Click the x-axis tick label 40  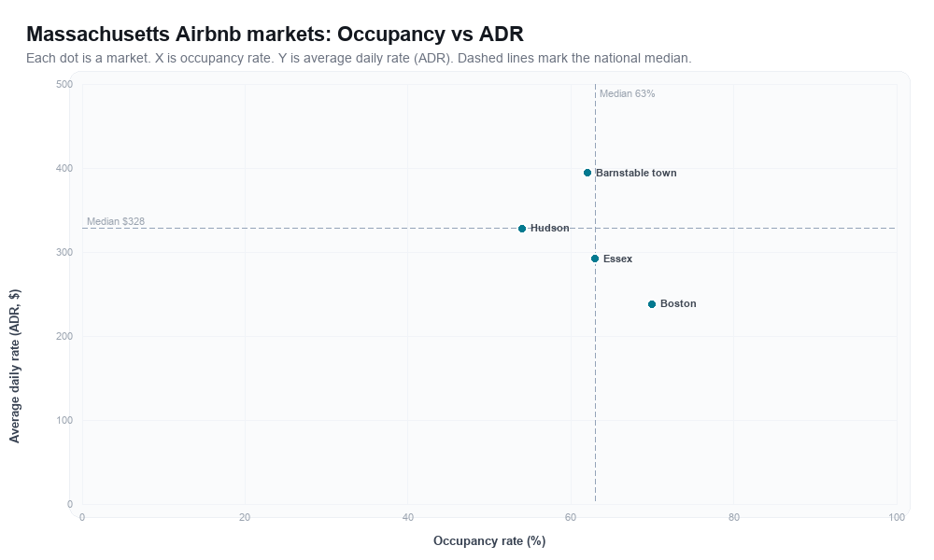[x=408, y=518]
